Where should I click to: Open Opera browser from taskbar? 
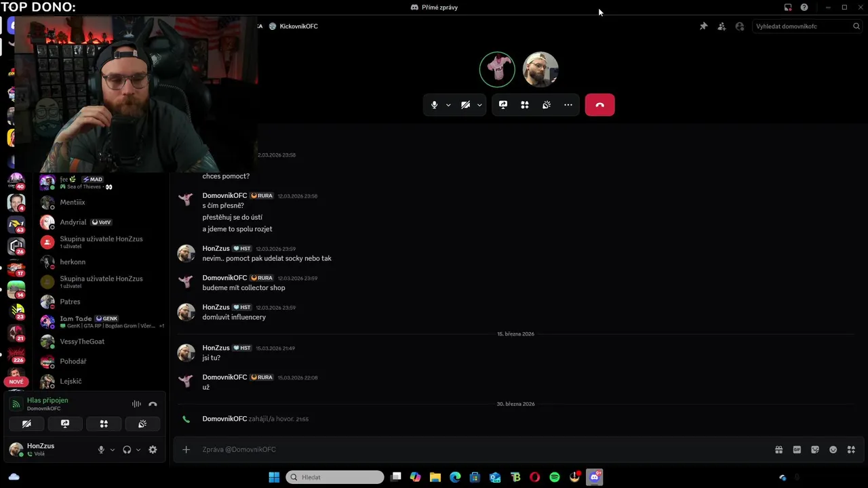534,477
